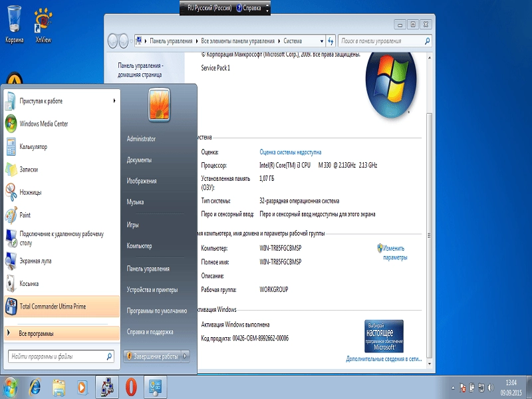Image resolution: width=532 pixels, height=399 pixels.
Task: Open Изображения from the Start menu
Action: pos(142,180)
